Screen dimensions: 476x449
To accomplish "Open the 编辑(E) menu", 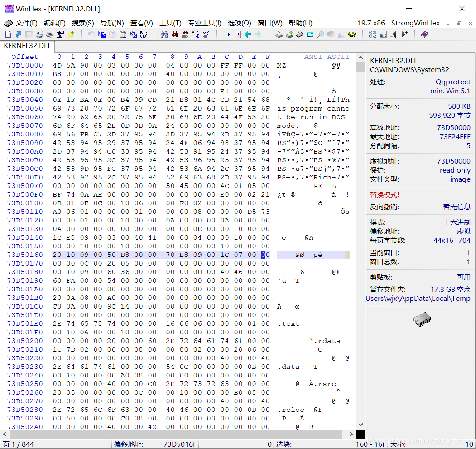I will (x=55, y=23).
